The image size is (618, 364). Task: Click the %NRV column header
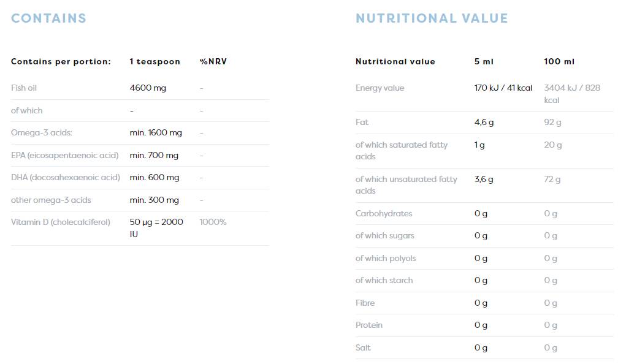[213, 62]
